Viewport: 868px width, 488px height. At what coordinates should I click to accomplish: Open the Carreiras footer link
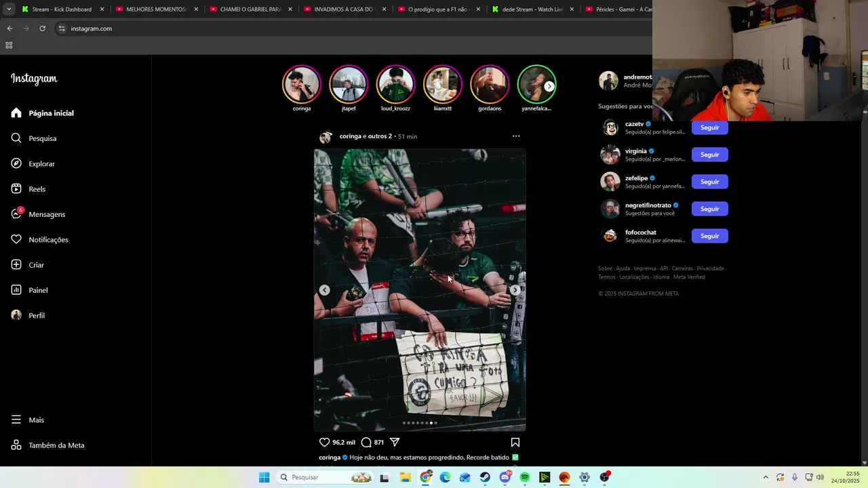tap(682, 268)
